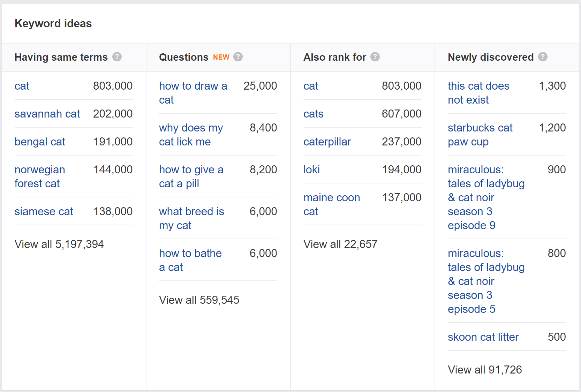Open 'how to draw a cat' question

[x=193, y=93]
